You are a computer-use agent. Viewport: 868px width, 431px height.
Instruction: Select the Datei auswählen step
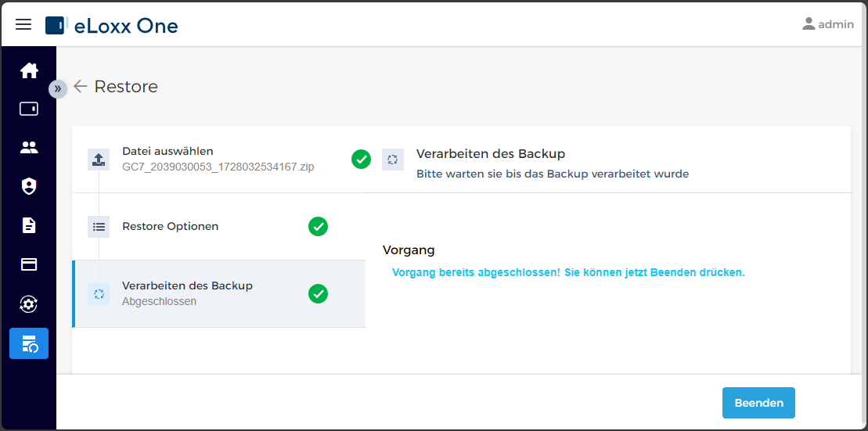pyautogui.click(x=218, y=160)
